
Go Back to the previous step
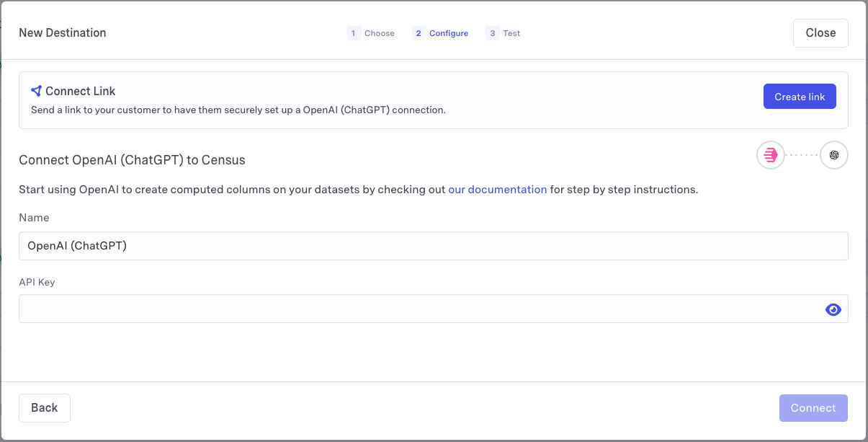(x=45, y=408)
